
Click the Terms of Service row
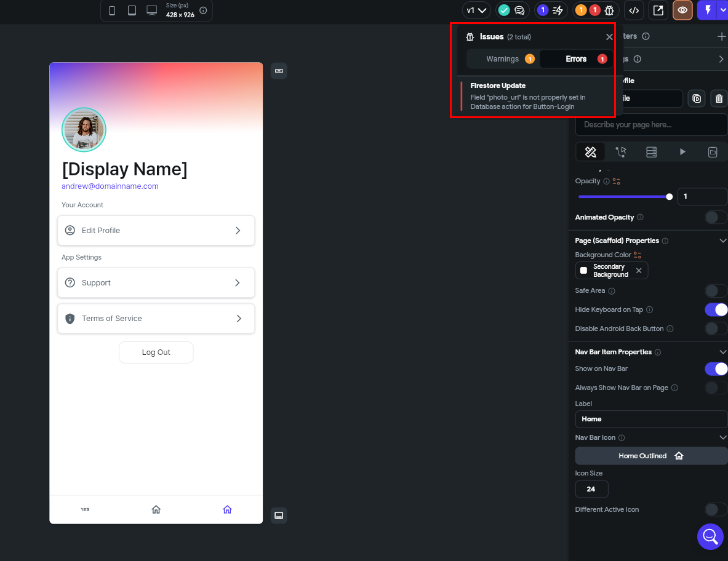[156, 318]
